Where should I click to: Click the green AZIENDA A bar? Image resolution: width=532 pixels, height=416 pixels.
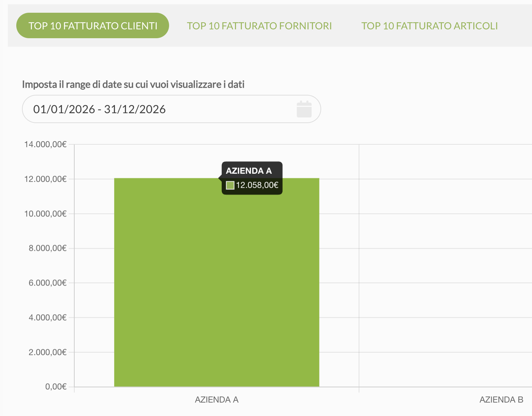[216, 282]
